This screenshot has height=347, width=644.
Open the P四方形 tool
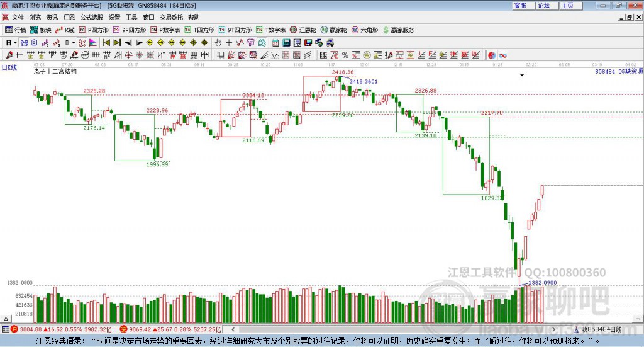(x=94, y=30)
